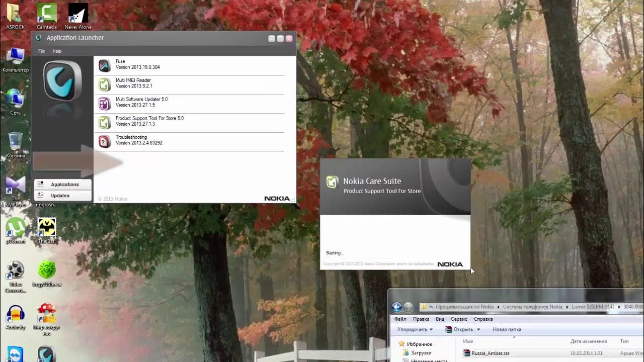Click the Fuse Version 2013.19.0.304 text
This screenshot has height=362, width=644.
pyautogui.click(x=138, y=64)
